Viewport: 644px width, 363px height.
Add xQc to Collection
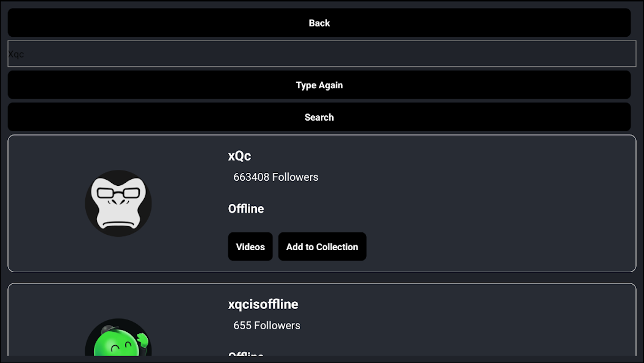coord(322,246)
